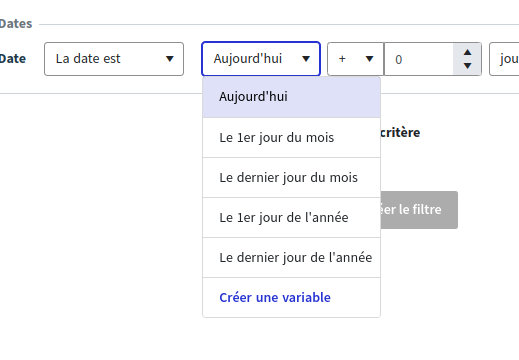Collapse the Aujourd'hui reference date dropdown

[261, 59]
